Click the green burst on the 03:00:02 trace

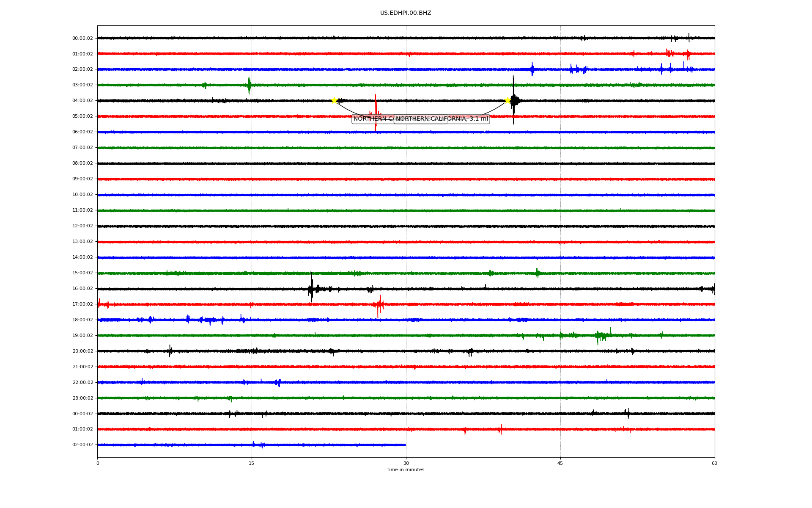[249, 85]
